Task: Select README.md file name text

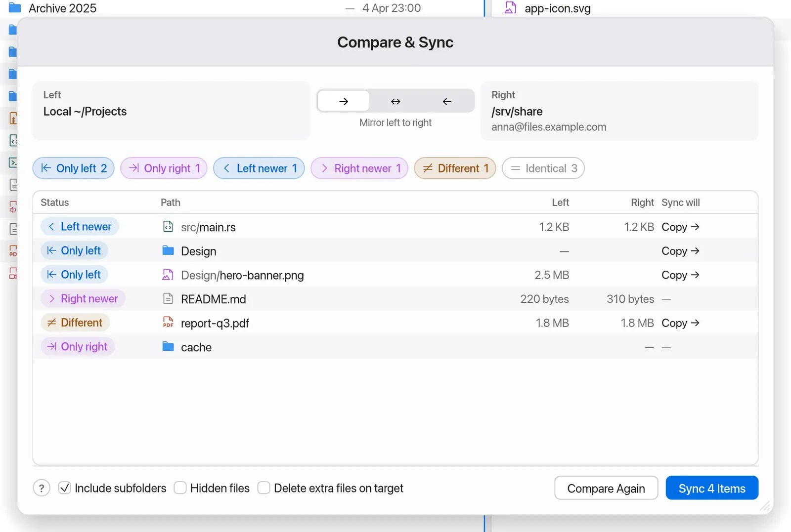Action: [x=214, y=299]
